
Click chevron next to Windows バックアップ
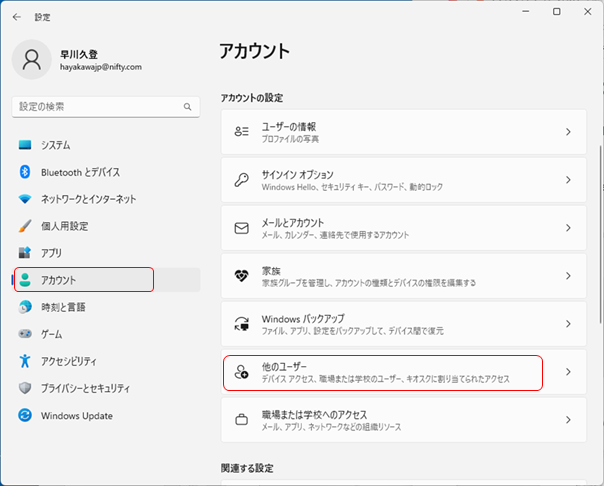tap(567, 324)
